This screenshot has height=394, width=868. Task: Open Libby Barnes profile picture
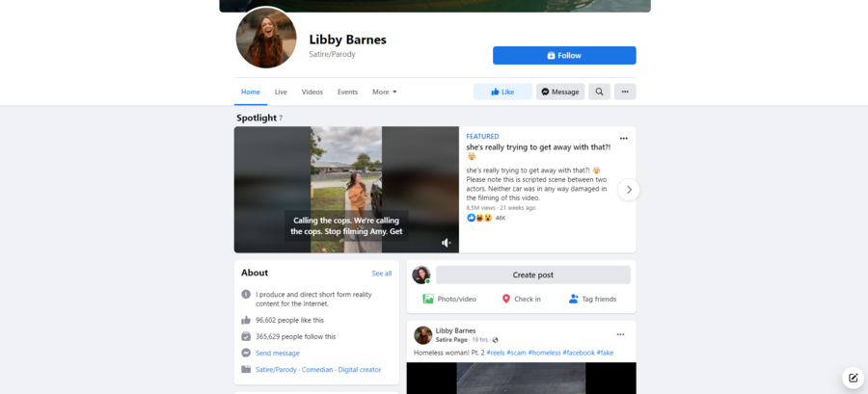point(266,39)
